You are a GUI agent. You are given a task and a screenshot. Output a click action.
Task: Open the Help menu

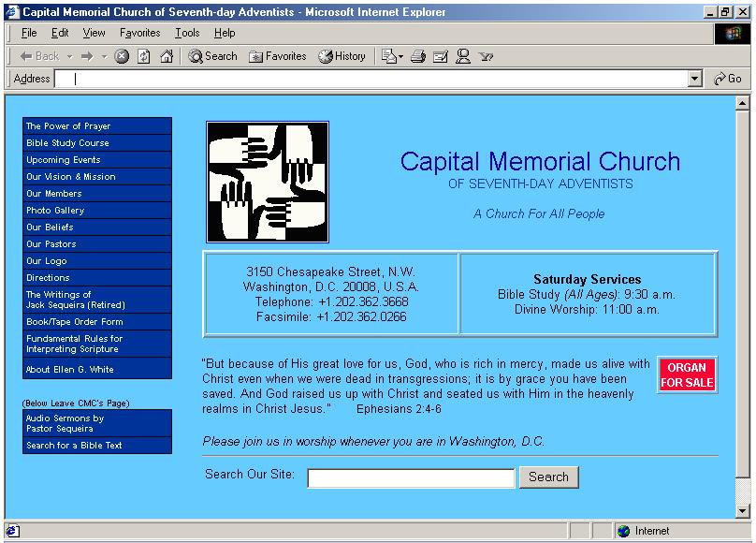point(225,33)
